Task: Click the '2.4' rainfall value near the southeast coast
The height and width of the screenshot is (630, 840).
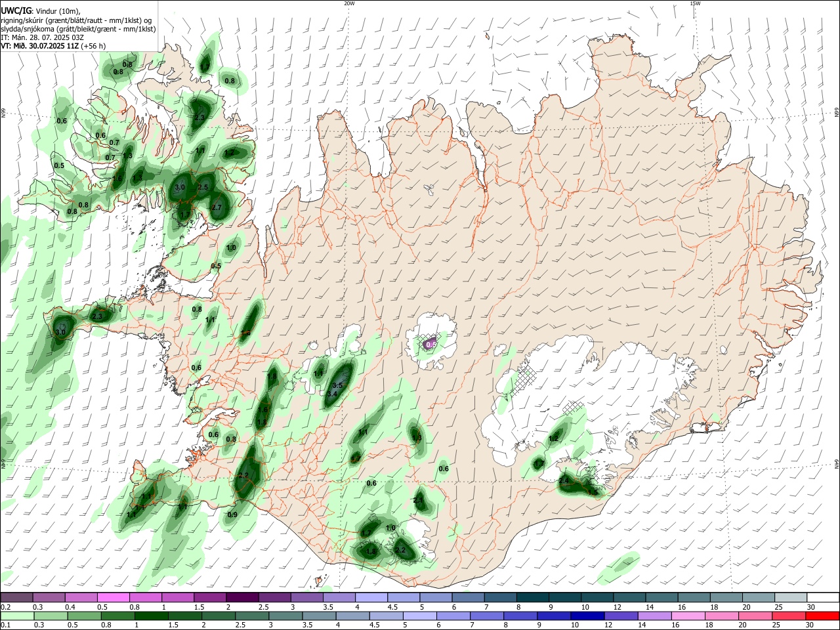Action: (564, 480)
